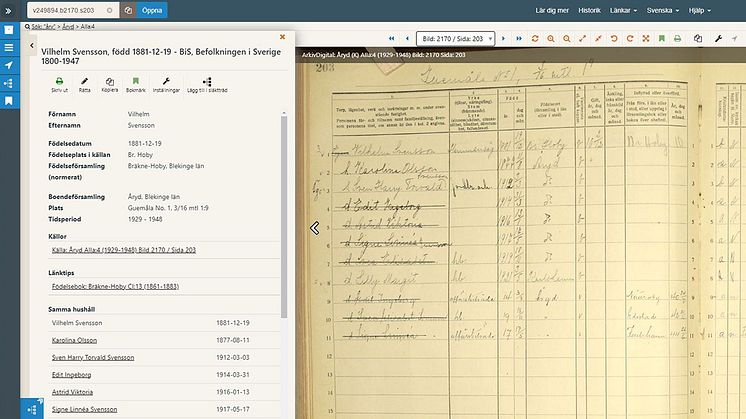
Task: Open the Bild 2170 / Sida 203 dropdown
Action: point(455,39)
